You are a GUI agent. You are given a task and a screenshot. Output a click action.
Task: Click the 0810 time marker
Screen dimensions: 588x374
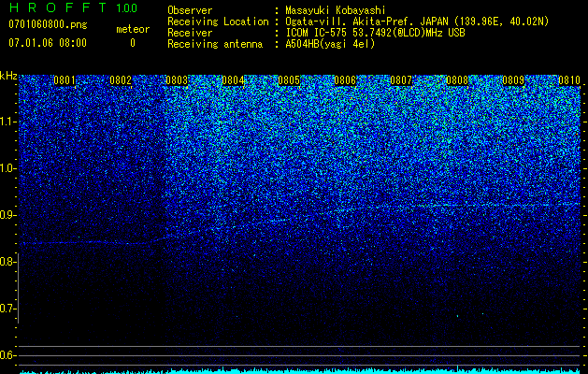pyautogui.click(x=569, y=80)
